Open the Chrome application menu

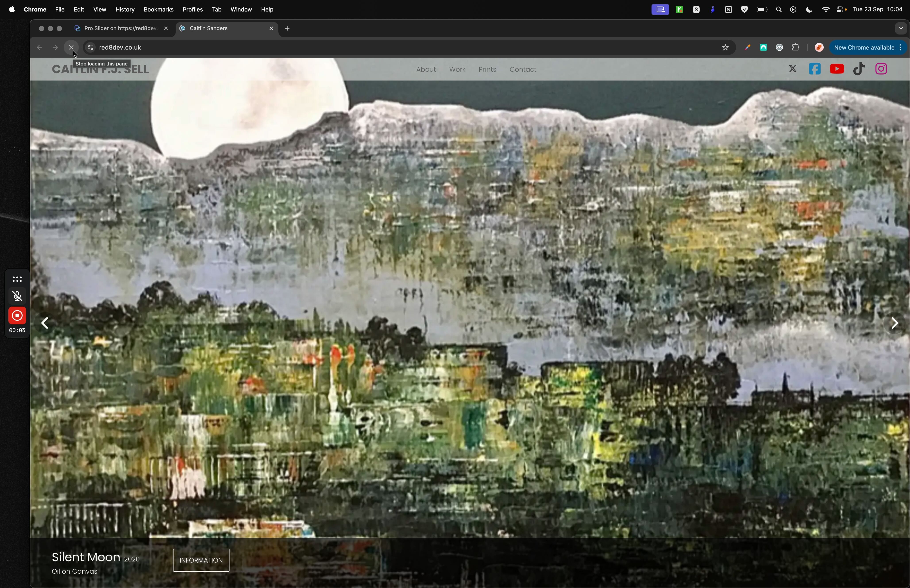[35, 10]
